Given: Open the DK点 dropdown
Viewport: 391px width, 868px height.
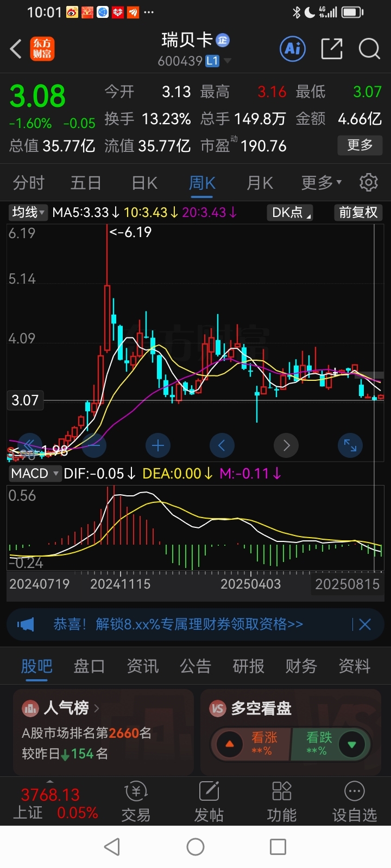Looking at the screenshot, I should coord(290,212).
